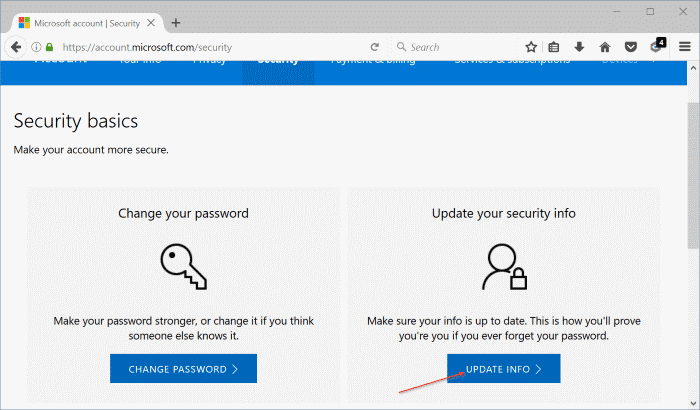Open site information icon in address bar

[37, 47]
